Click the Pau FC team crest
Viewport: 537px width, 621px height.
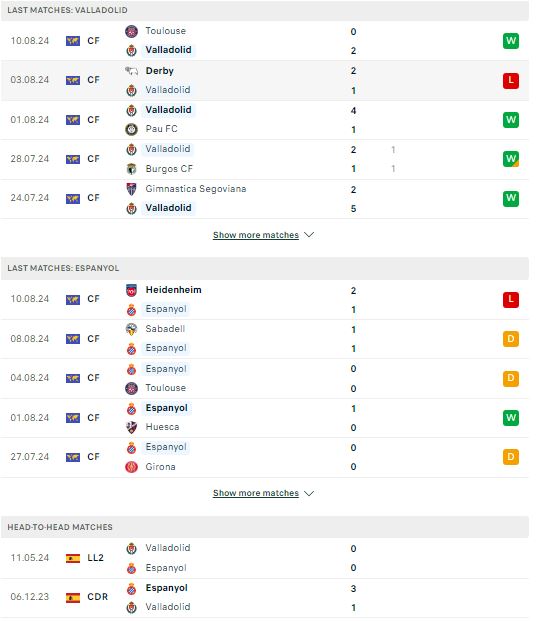coord(131,129)
